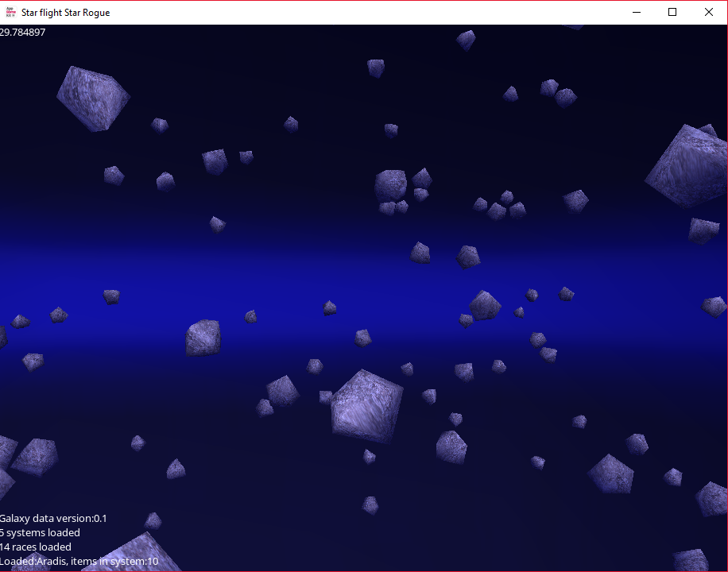
Task: Click the AppGameKit icon in the title bar
Action: coord(10,13)
